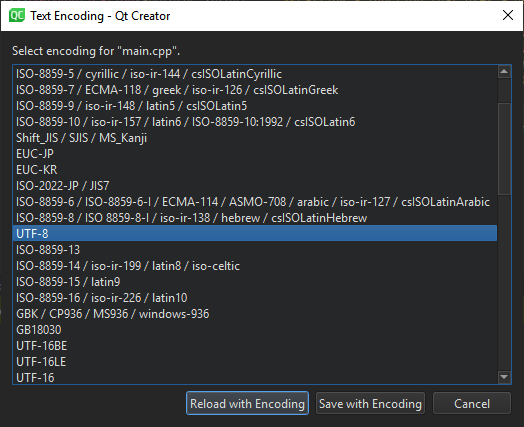
Task: Select ISO-8859-16 / latin10 encoding
Action: click(255, 298)
